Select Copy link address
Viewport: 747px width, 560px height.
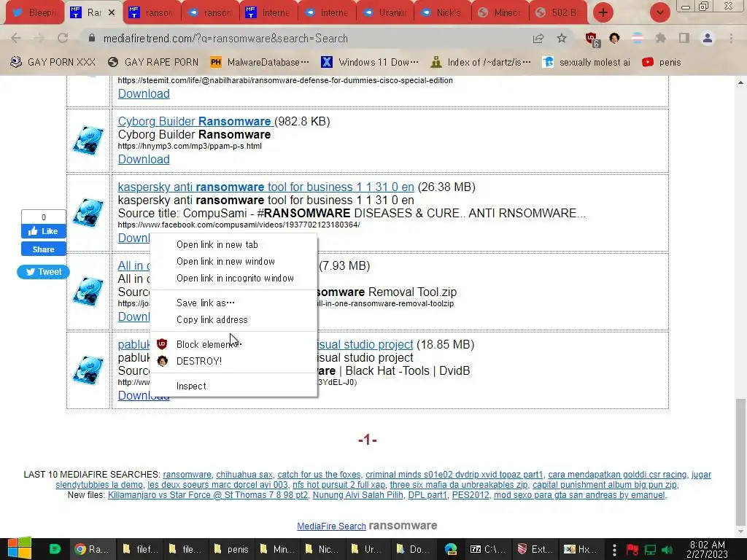point(233,319)
